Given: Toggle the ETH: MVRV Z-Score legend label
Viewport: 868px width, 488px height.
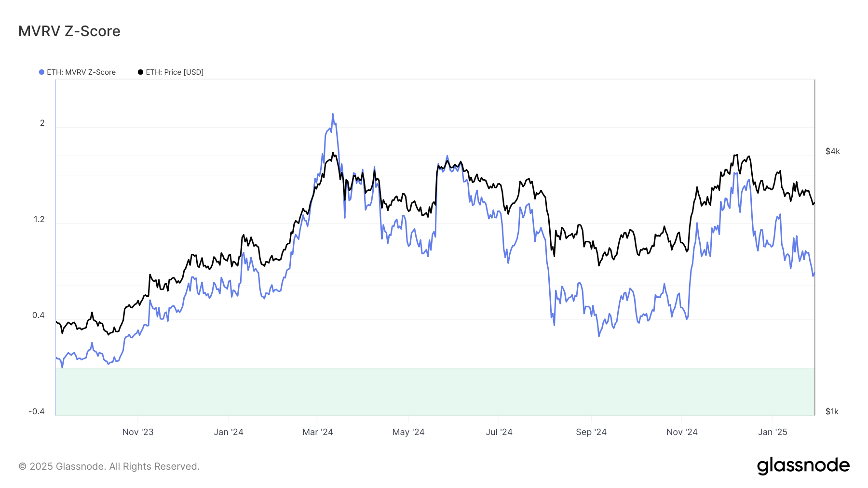Looking at the screenshot, I should tap(81, 72).
